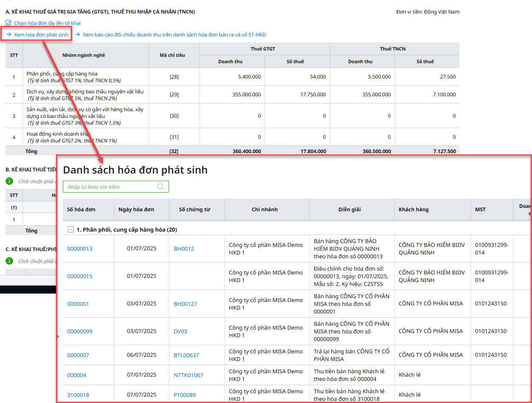This screenshot has width=532, height=403.
Task: Open voucher BH00127
Action: [185, 304]
